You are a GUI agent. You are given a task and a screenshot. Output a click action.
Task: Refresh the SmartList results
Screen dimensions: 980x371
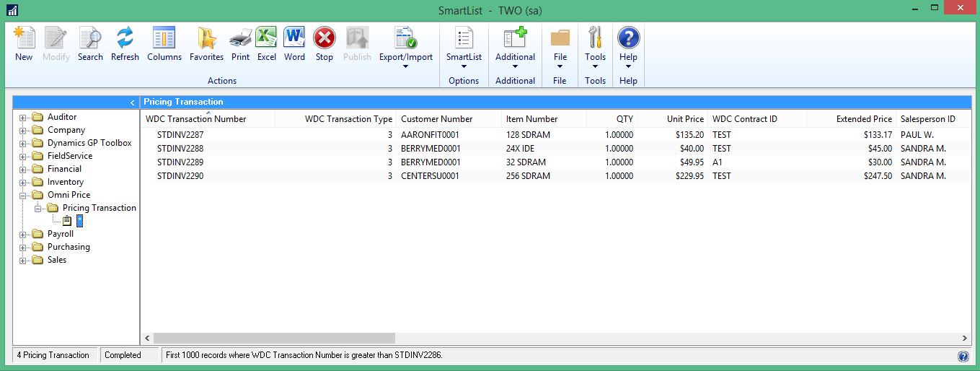click(x=125, y=44)
